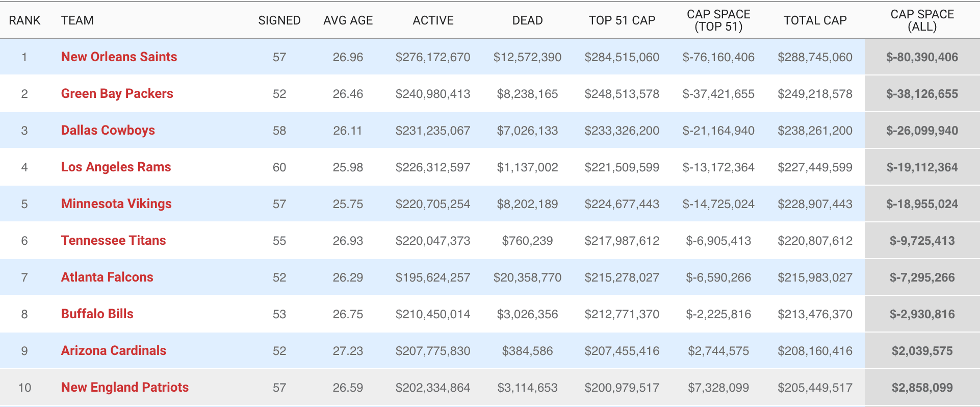
Task: Click Packers total cap $249,218,578
Action: (x=815, y=94)
